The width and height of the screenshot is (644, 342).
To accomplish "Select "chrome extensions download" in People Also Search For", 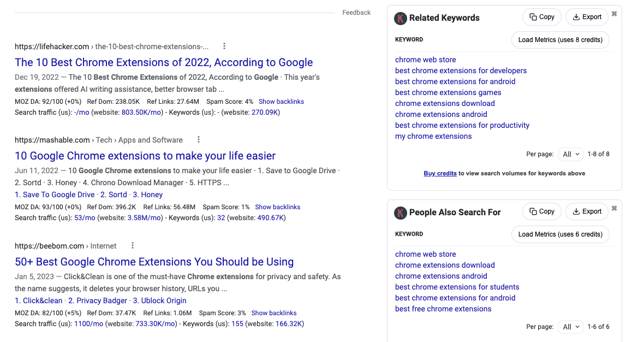I will (x=445, y=265).
